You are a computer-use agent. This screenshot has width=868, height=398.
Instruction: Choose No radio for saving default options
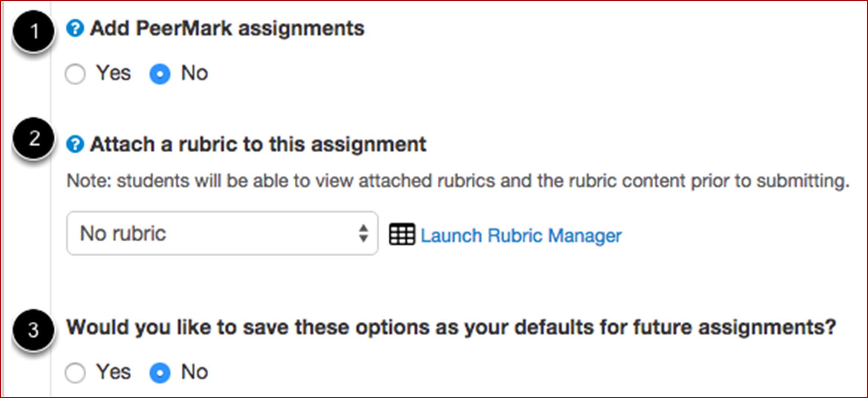[160, 373]
